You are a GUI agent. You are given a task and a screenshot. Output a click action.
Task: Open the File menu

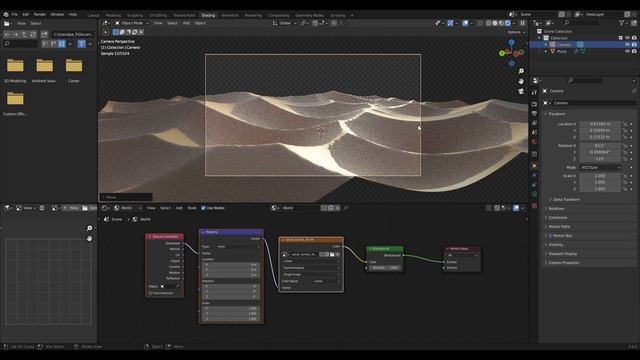15,14
